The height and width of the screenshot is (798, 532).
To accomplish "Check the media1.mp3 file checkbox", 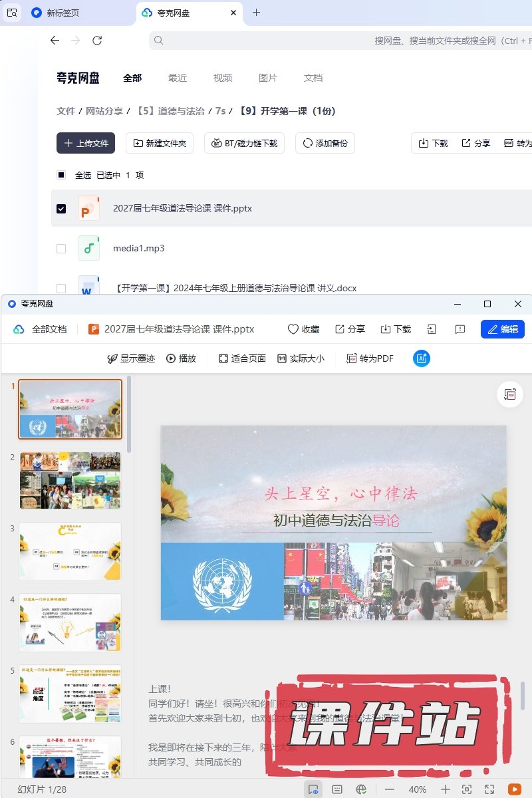I will [x=61, y=249].
